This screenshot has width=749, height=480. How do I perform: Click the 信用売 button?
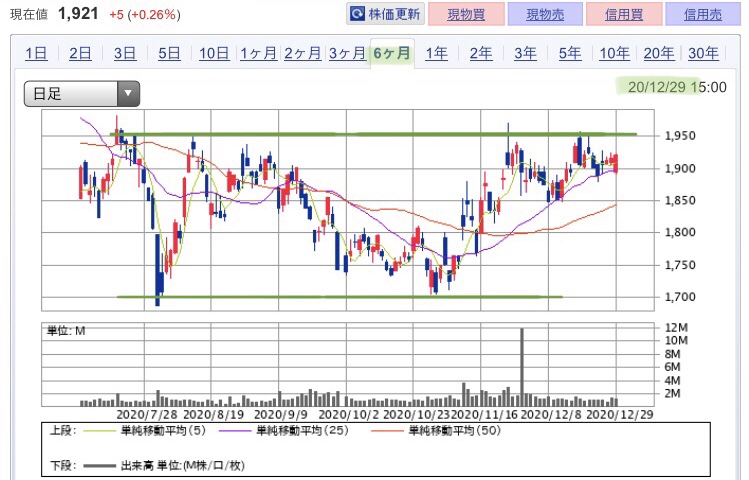coord(703,14)
